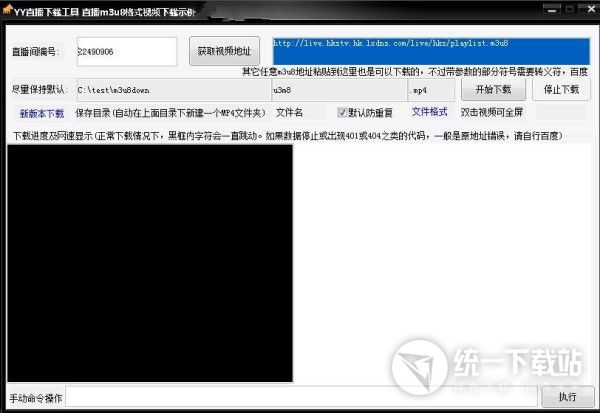Minimize the YY直播下载工具 window
Image resolution: width=600 pixels, height=413 pixels.
[x=551, y=9]
